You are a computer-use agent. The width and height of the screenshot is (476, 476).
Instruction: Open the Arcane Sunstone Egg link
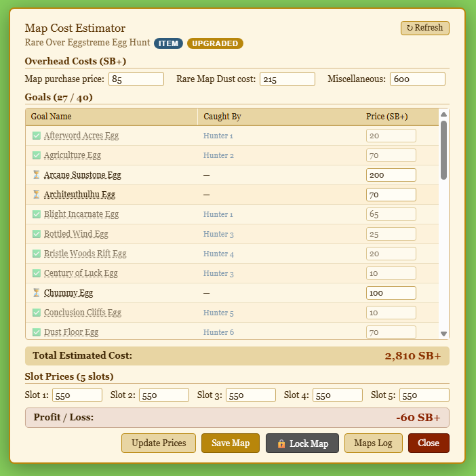point(83,174)
